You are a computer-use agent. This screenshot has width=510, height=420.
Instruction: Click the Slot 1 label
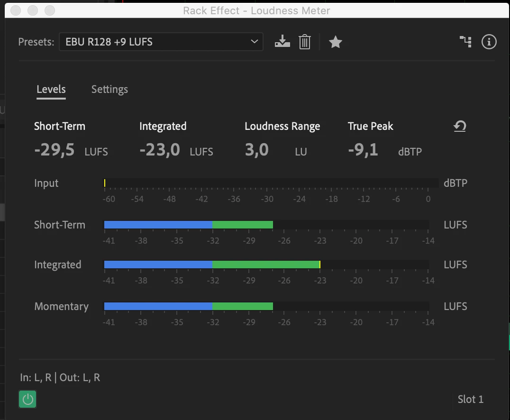(x=471, y=399)
